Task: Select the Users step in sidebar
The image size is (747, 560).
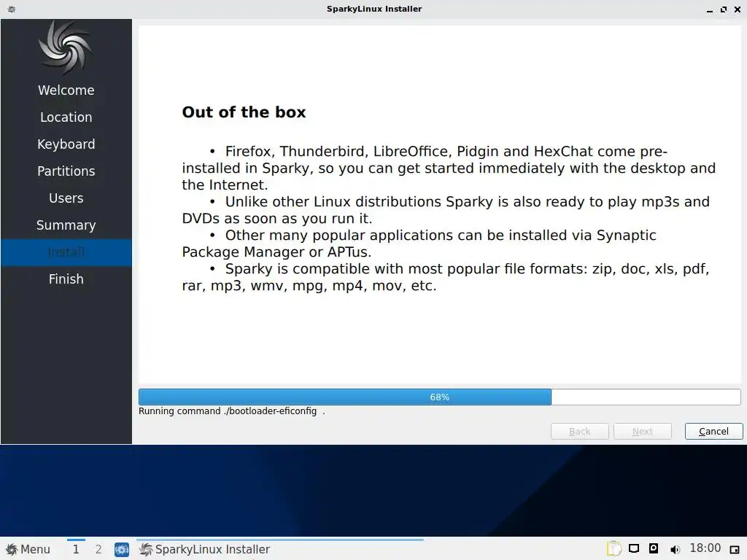Action: [x=66, y=198]
